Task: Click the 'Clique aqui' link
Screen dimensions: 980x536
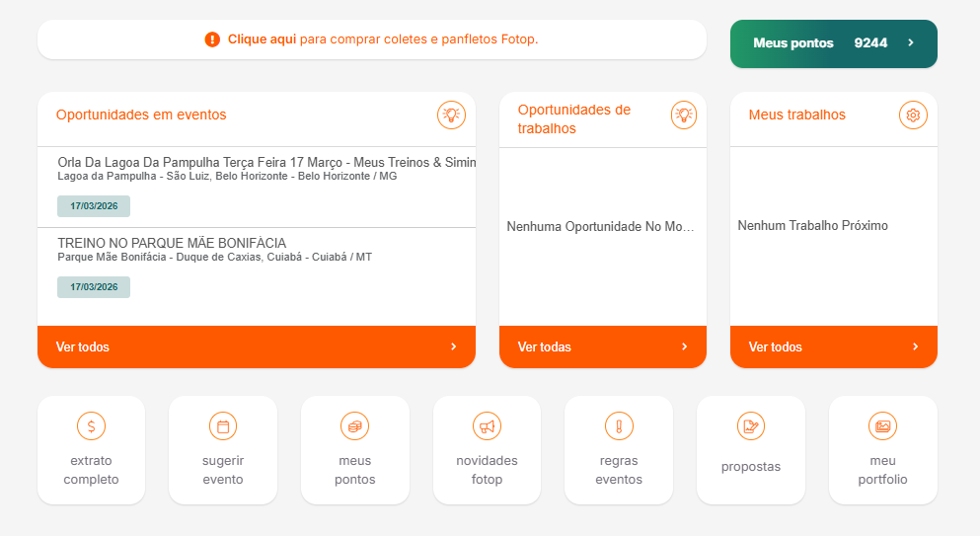Action: coord(262,39)
